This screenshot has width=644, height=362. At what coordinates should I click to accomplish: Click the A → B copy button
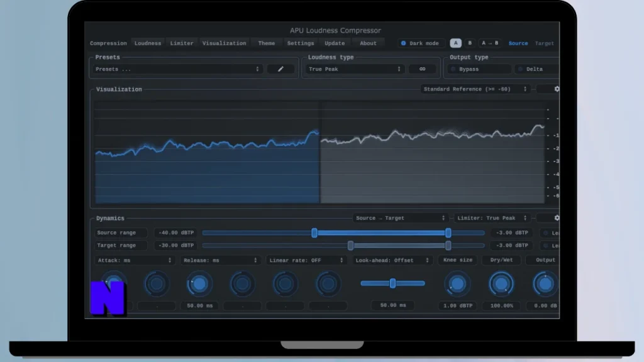coord(489,43)
